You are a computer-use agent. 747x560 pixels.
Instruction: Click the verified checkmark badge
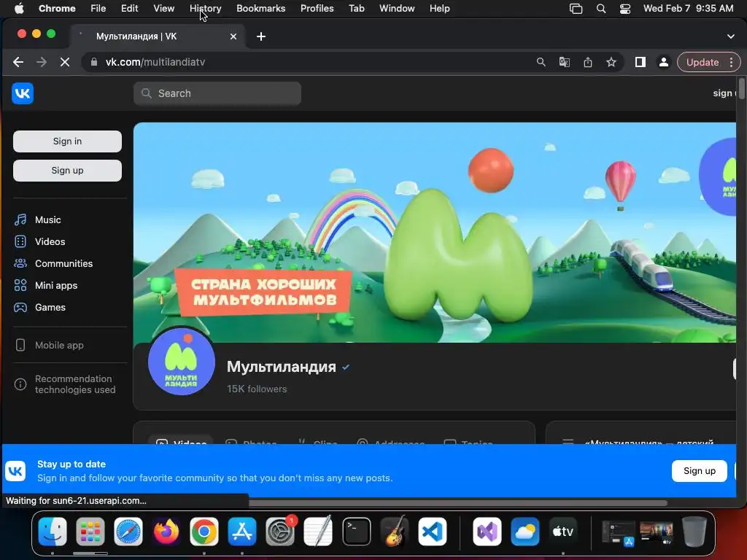pyautogui.click(x=346, y=367)
